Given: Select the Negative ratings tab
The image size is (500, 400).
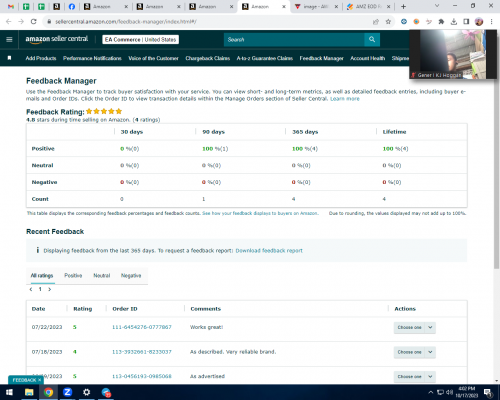Looking at the screenshot, I should 131,275.
